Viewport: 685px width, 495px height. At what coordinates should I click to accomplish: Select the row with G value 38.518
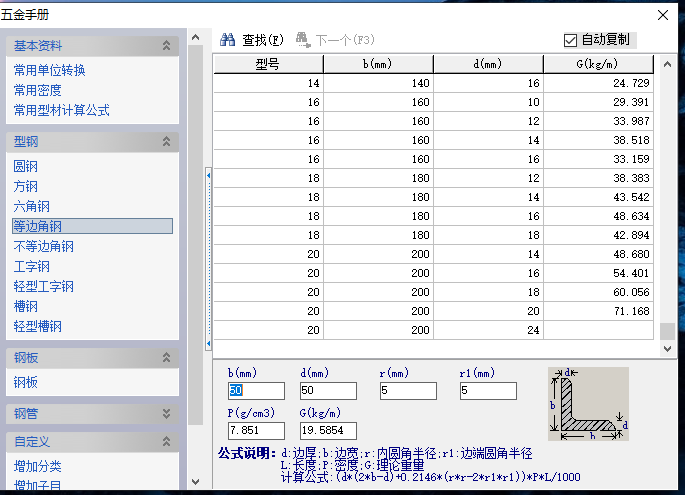coord(433,140)
